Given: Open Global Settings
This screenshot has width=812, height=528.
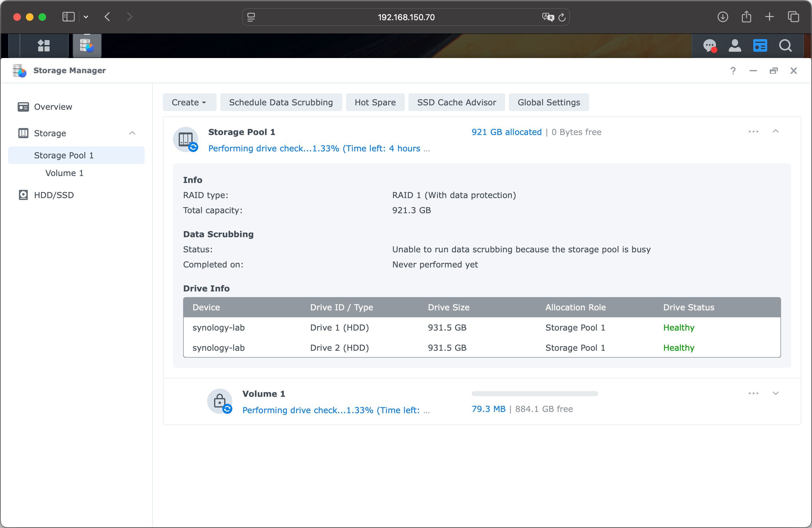Looking at the screenshot, I should pos(549,102).
